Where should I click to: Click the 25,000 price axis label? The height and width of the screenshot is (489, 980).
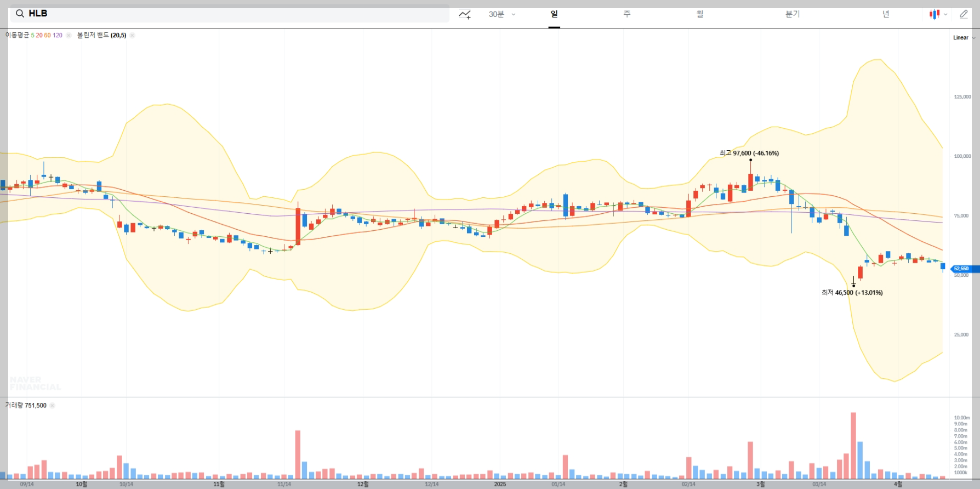tap(961, 335)
